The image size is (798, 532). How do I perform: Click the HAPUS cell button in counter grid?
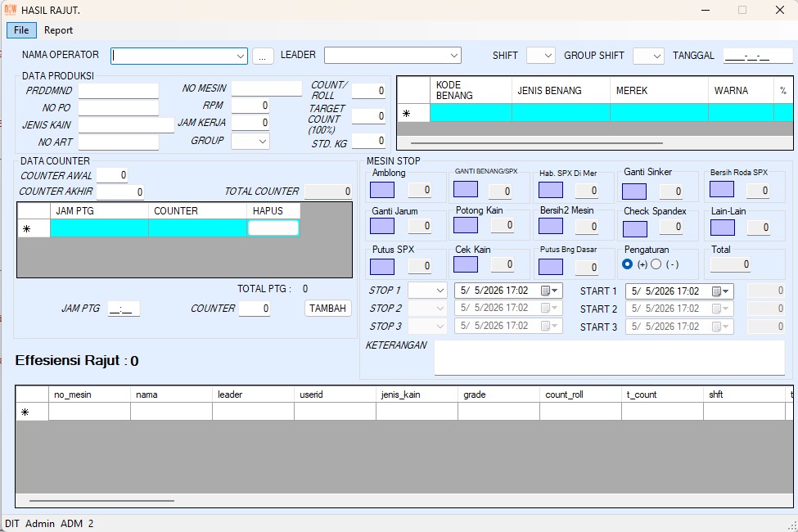(273, 228)
